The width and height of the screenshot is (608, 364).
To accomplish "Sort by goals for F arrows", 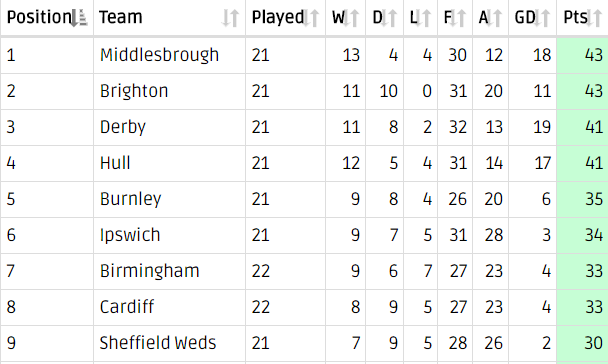I will click(458, 18).
